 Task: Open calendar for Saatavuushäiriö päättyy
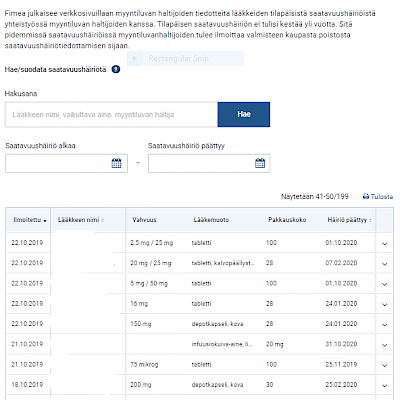(260, 163)
